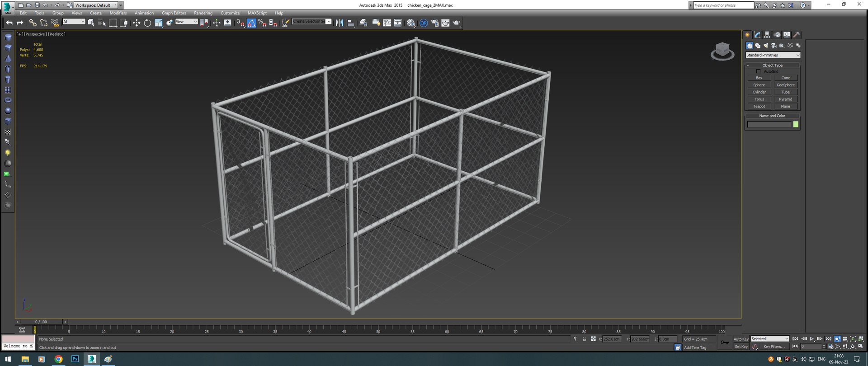Enable the AutoGrid checkbox

pos(759,71)
